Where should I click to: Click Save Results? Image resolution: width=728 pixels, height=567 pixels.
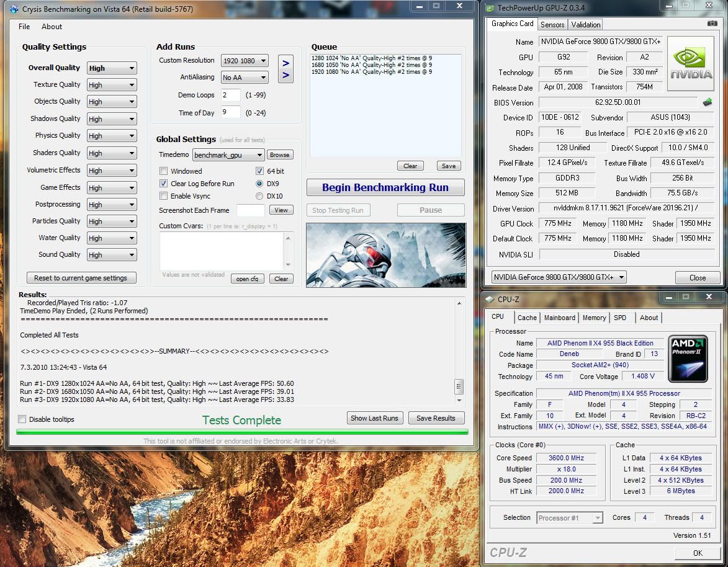point(436,418)
